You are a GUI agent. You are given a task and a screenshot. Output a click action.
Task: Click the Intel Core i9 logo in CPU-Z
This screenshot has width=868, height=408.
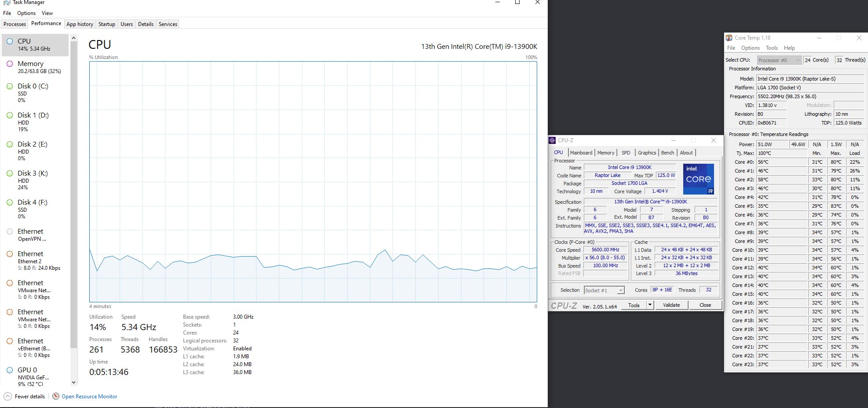[699, 179]
